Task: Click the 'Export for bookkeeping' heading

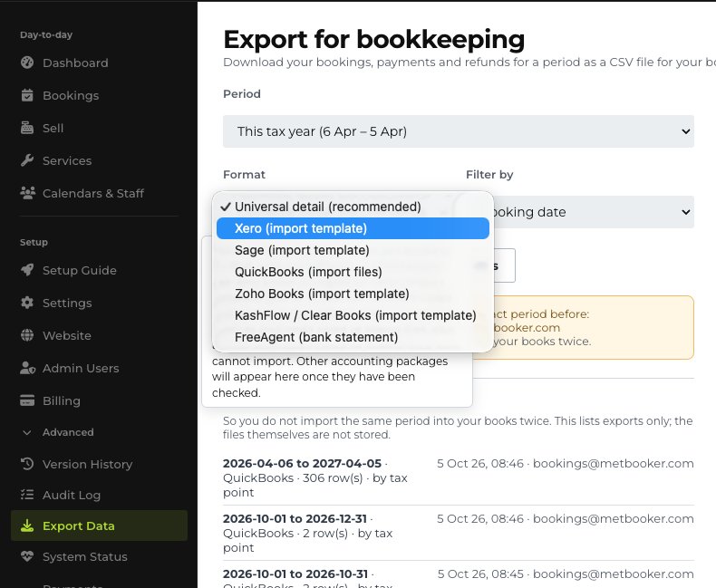Action: [x=374, y=39]
